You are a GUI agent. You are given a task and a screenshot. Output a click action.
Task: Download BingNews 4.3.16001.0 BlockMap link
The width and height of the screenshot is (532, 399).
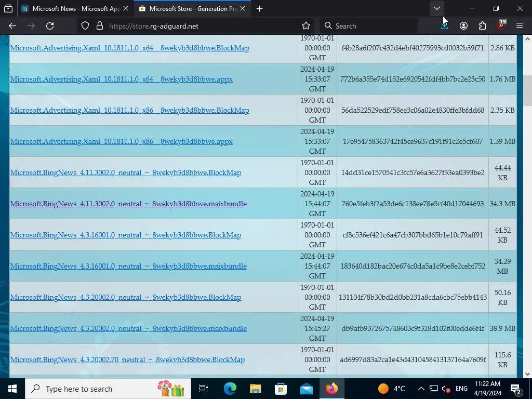coord(126,235)
